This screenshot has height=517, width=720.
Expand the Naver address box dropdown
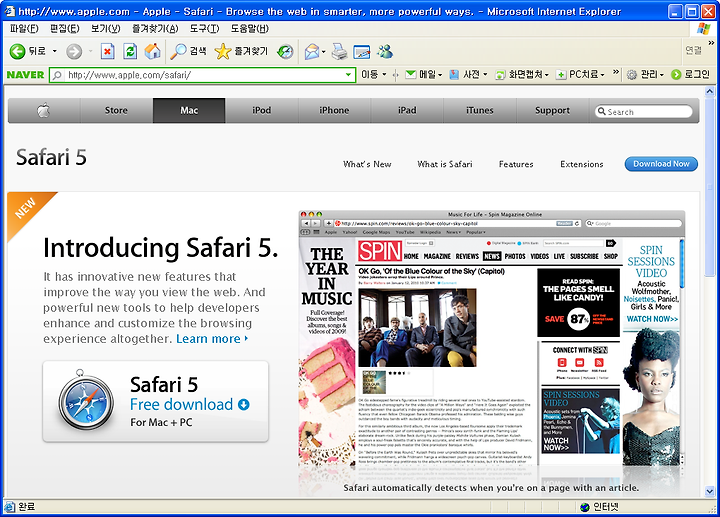[x=349, y=74]
